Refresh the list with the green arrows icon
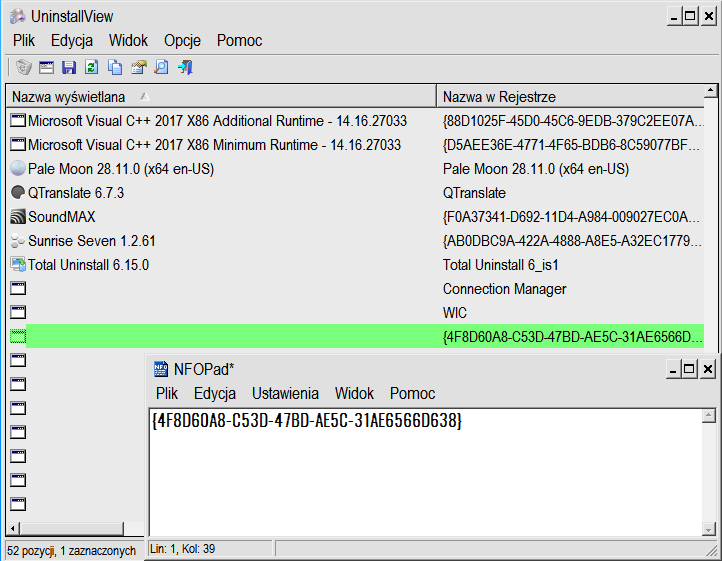 [92, 67]
